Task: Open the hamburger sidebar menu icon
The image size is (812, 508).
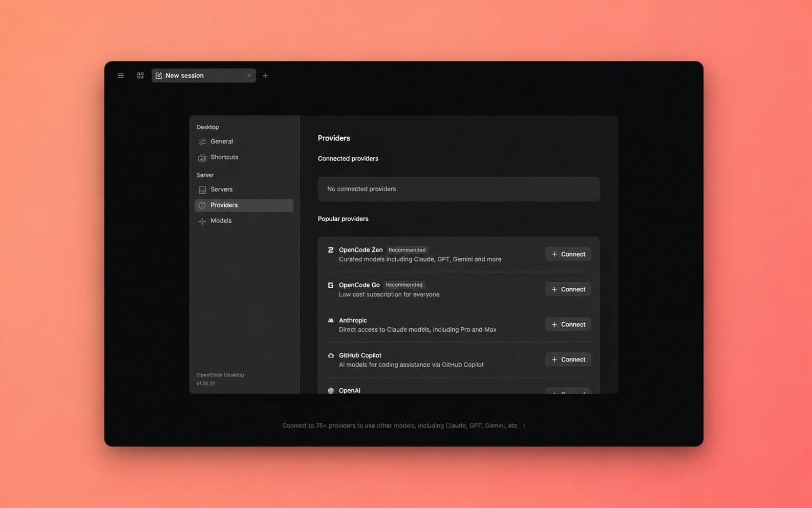Action: point(121,76)
